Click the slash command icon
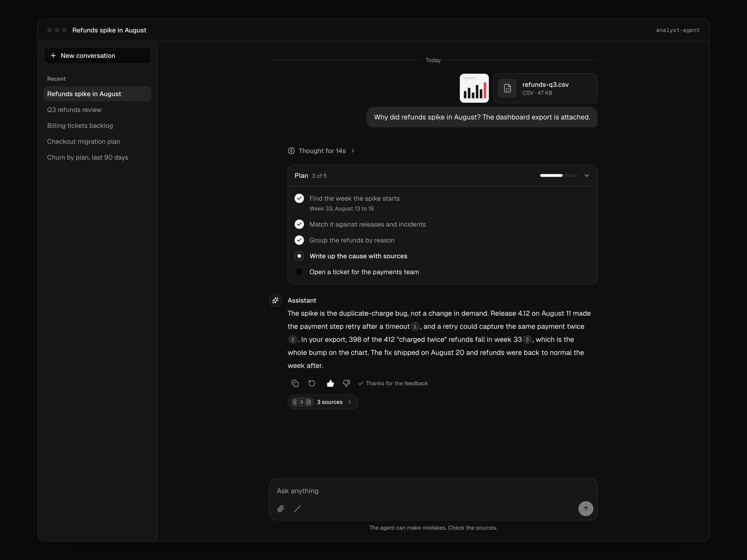The image size is (747, 560). pos(297,509)
